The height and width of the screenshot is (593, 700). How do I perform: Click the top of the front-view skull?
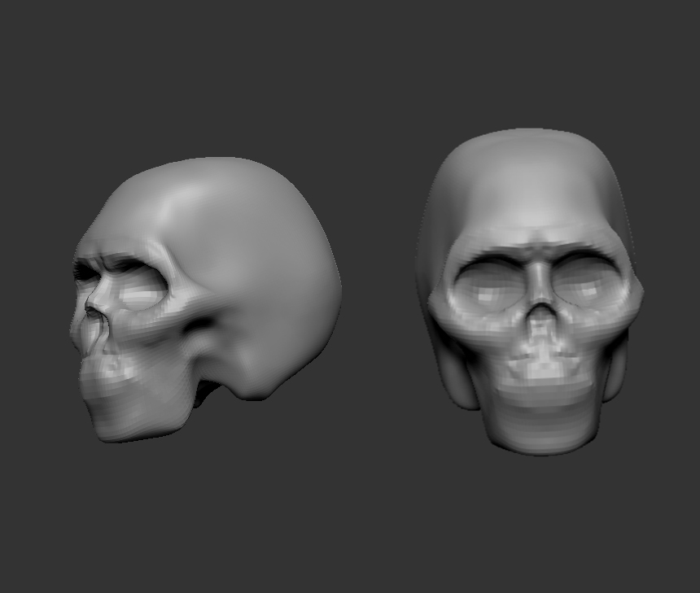tap(529, 142)
